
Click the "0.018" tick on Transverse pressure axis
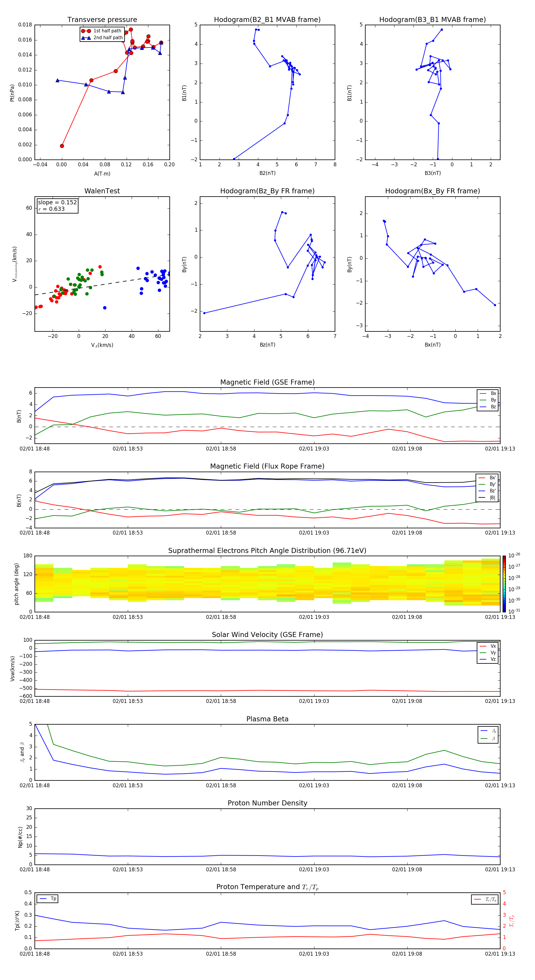click(25, 25)
